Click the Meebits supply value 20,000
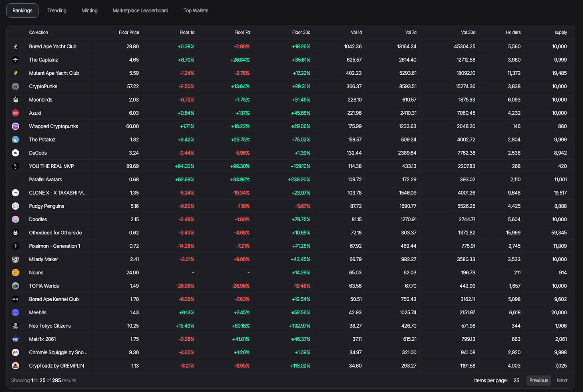 tap(559, 312)
